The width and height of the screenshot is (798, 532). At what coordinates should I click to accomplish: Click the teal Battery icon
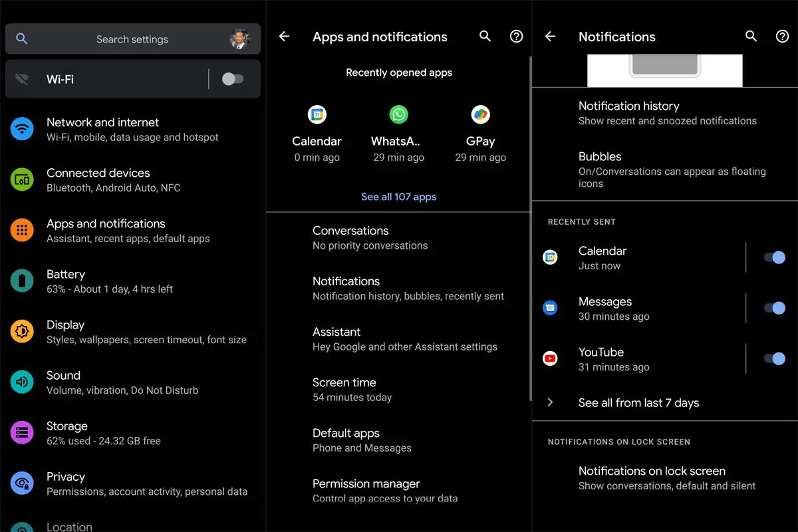click(22, 281)
